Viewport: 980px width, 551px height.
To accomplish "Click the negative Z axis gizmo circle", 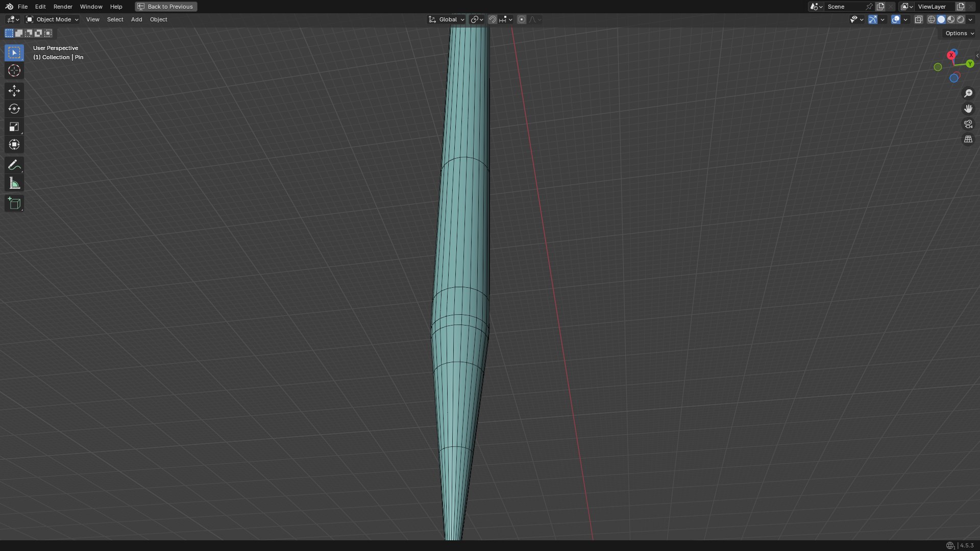I will pos(954,78).
